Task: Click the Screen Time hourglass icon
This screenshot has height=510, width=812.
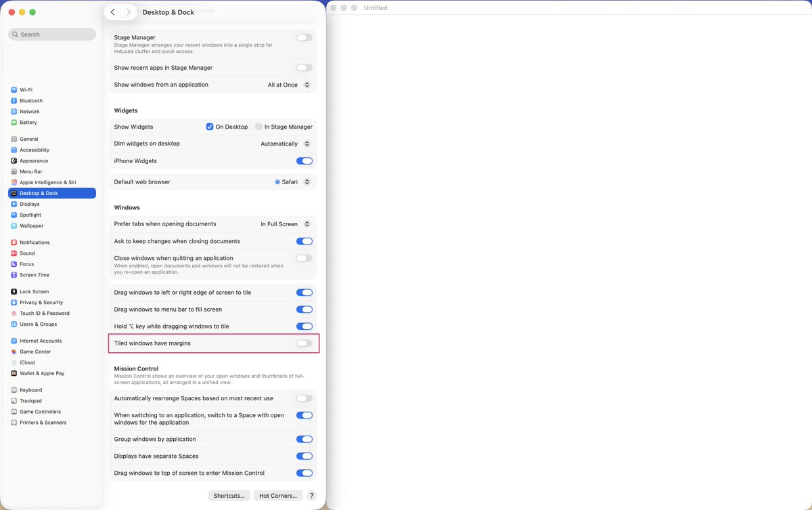Action: point(14,275)
